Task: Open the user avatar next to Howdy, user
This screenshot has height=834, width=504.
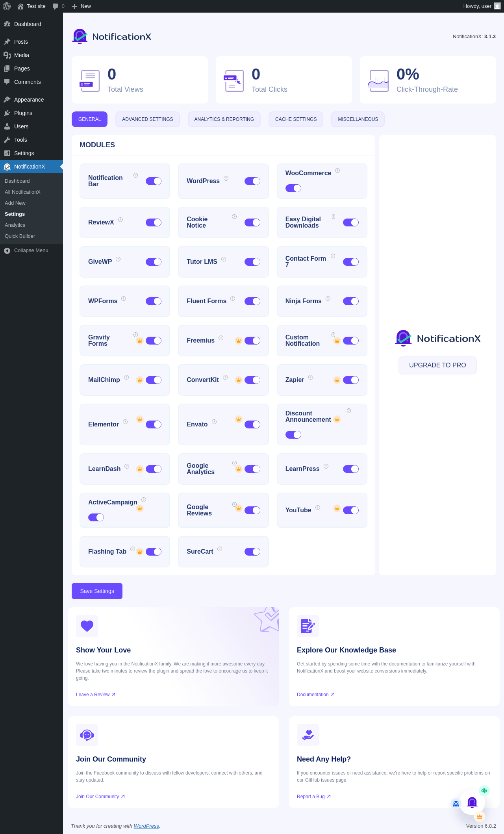Action: coord(497,6)
